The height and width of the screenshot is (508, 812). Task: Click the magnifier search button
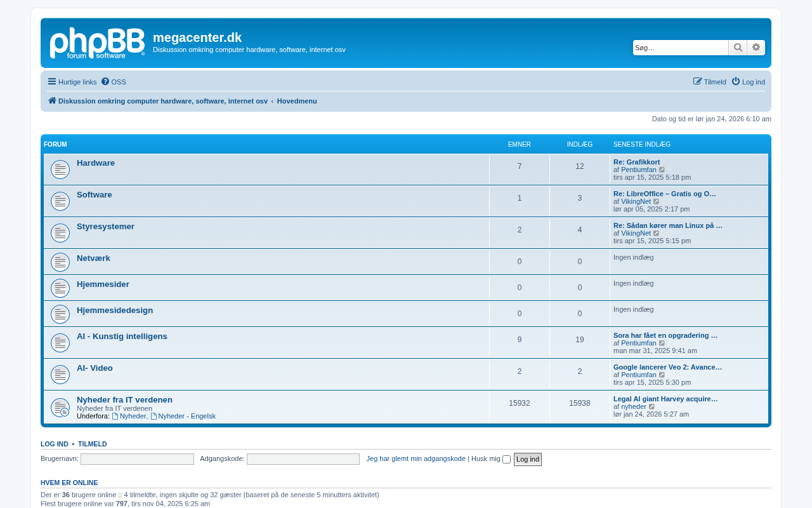tap(738, 48)
